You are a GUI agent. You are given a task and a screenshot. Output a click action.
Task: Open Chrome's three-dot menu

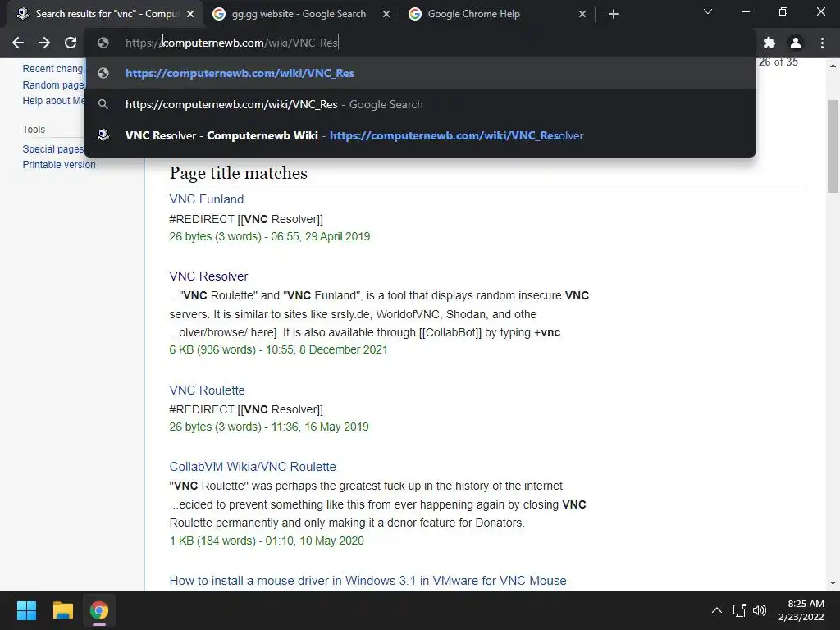(822, 43)
